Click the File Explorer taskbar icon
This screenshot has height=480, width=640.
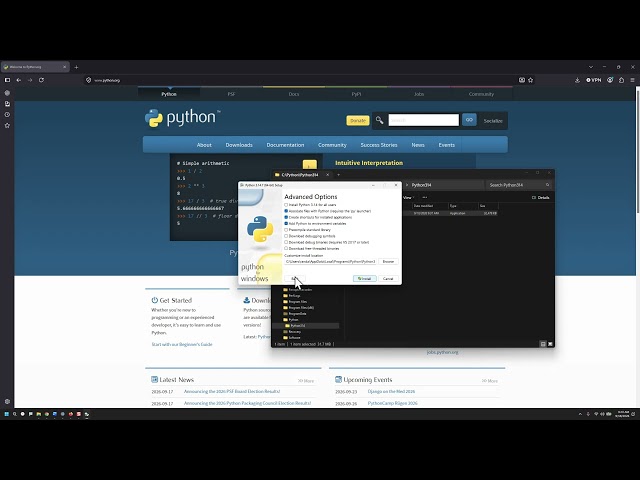(38, 414)
